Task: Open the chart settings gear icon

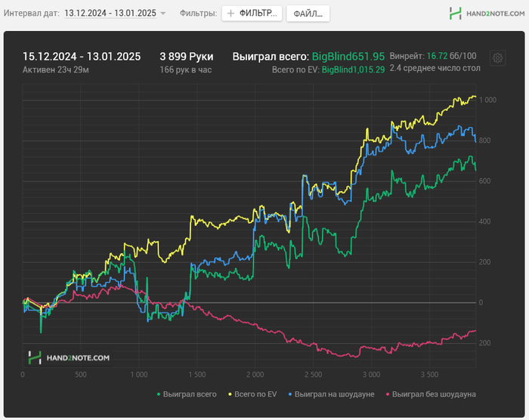Action: pyautogui.click(x=497, y=58)
